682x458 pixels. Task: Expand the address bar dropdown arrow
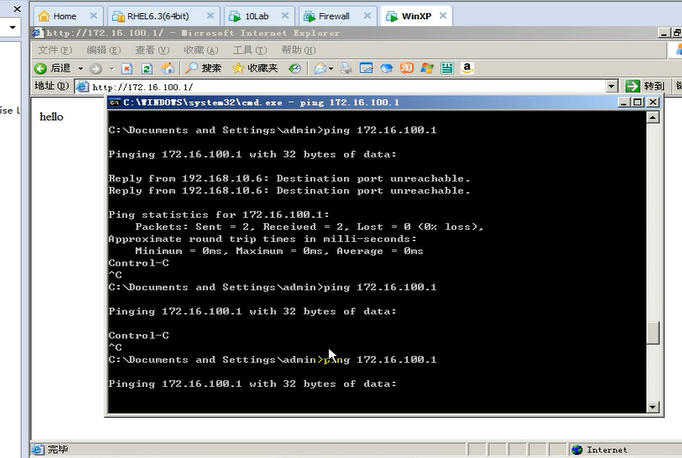[x=612, y=87]
